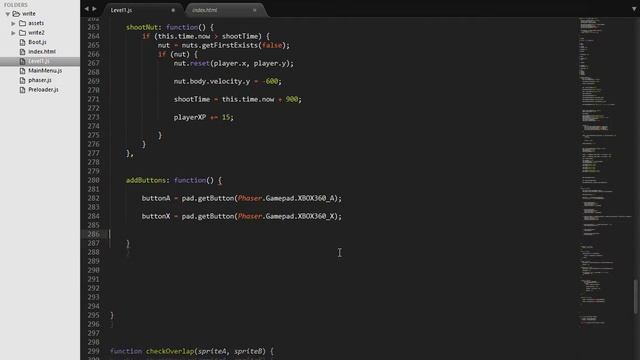The height and width of the screenshot is (360, 640).
Task: Click the vertical scrollbar handle
Action: 636,297
